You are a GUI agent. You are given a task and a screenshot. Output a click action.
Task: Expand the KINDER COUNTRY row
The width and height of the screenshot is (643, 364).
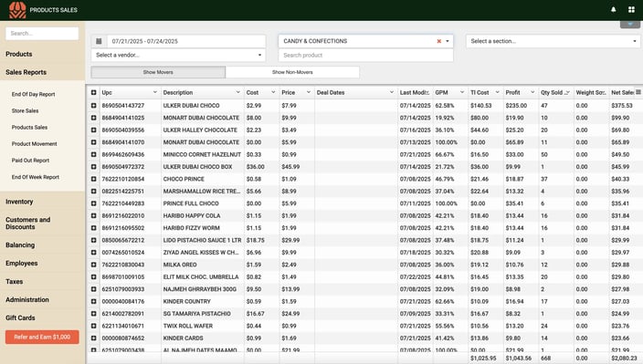pyautogui.click(x=93, y=301)
